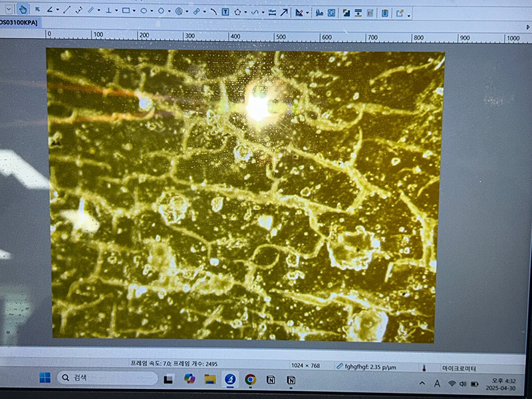Select the concentric circles tool

[178, 11]
